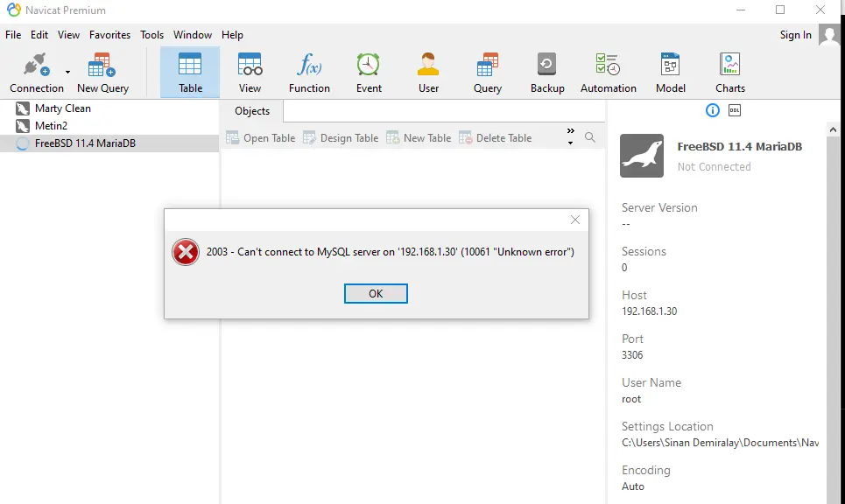The image size is (845, 504).
Task: Click the search magnifier icon
Action: (590, 137)
